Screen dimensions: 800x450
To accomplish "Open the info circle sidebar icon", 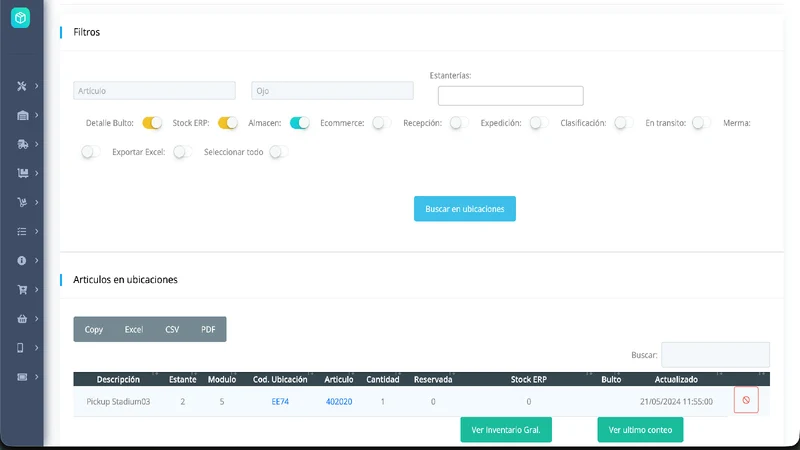I will tap(21, 261).
